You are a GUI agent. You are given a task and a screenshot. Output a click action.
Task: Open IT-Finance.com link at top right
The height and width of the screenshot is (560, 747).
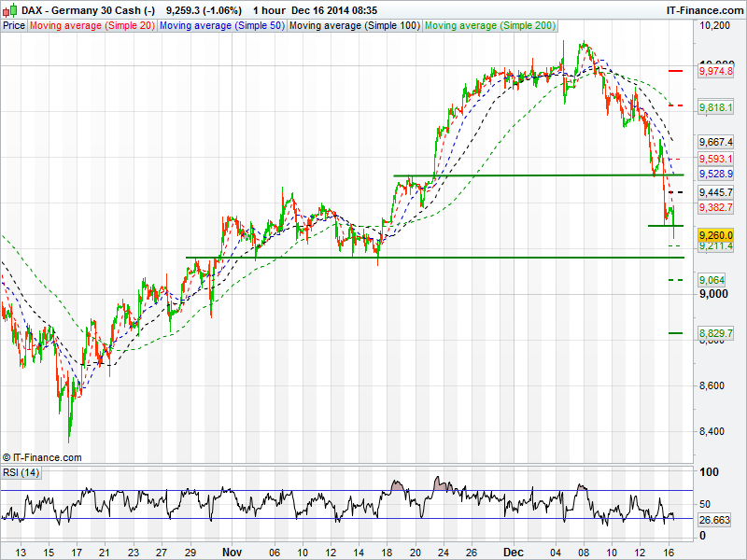click(703, 9)
